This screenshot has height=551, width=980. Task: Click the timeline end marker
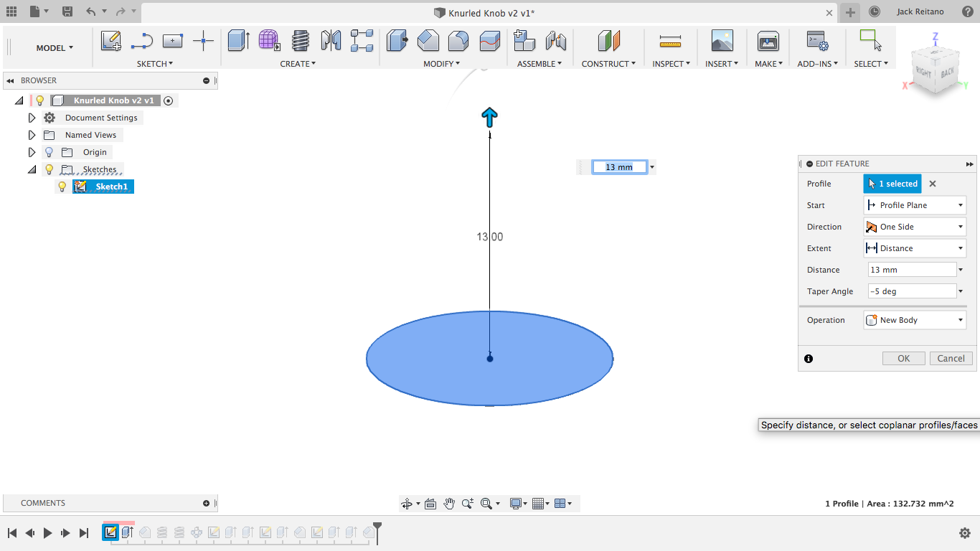point(377,532)
